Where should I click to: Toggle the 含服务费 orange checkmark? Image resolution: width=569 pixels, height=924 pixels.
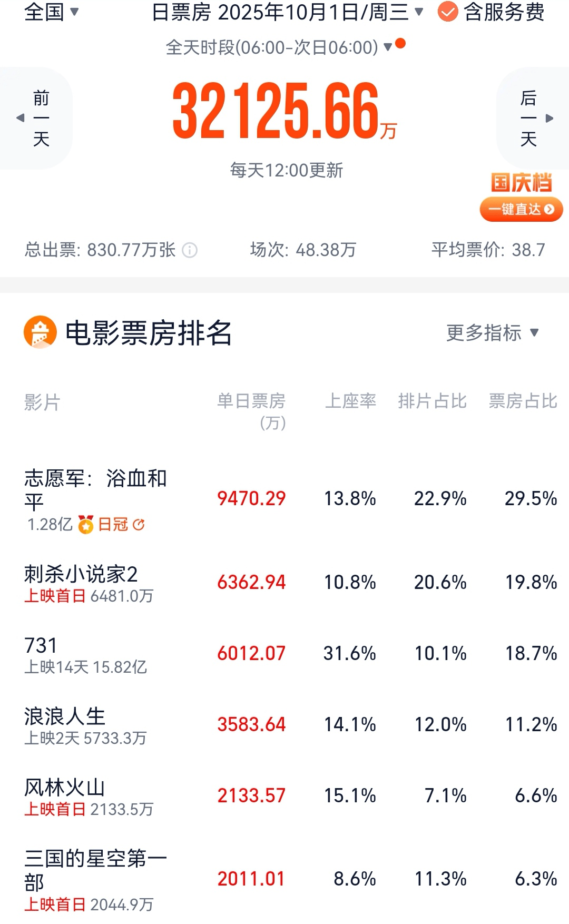[448, 12]
